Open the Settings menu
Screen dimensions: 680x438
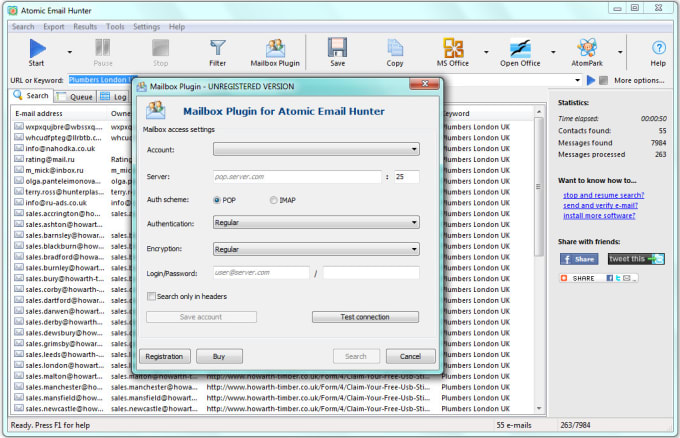coord(146,26)
